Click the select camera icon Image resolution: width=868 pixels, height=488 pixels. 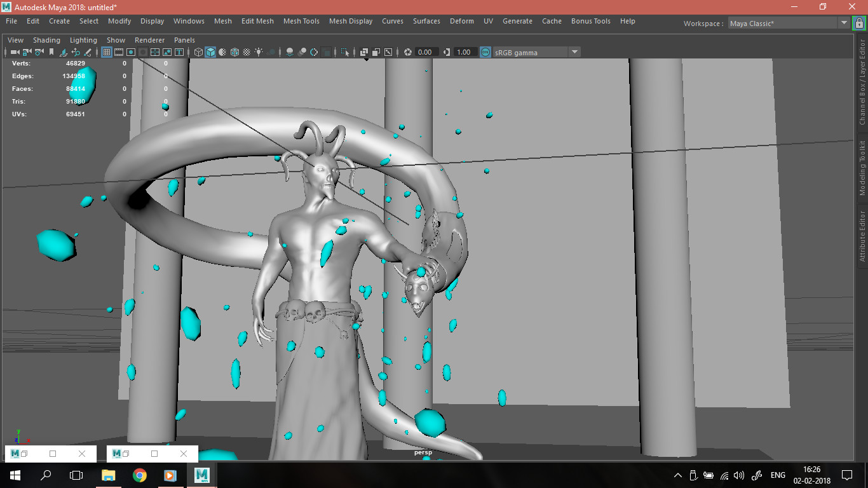click(14, 52)
